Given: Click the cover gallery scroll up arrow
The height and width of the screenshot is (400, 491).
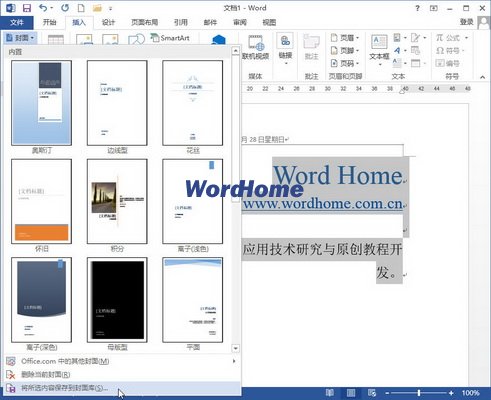Looking at the screenshot, I should 235,51.
